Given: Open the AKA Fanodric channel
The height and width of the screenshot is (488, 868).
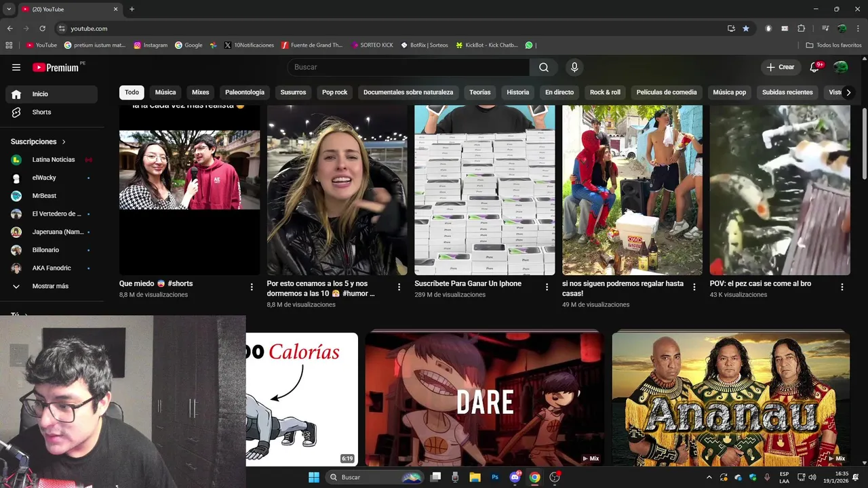Looking at the screenshot, I should [x=52, y=268].
